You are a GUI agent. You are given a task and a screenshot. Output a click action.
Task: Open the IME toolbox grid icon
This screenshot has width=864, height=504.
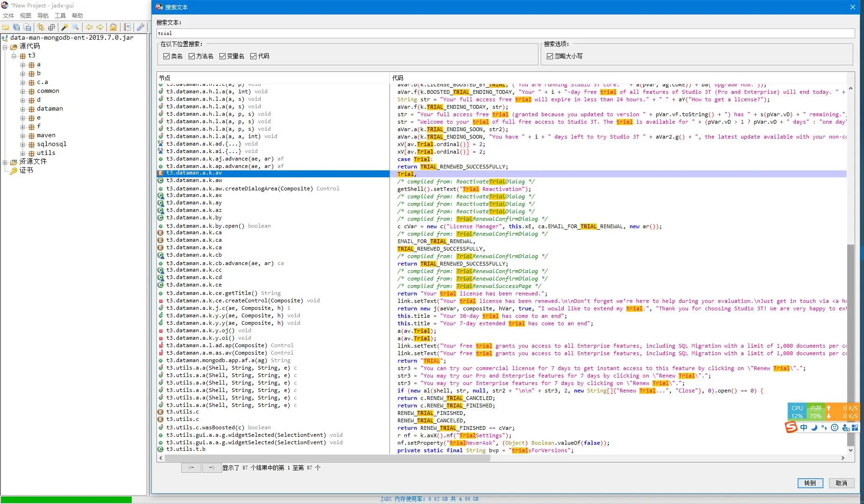tap(855, 427)
